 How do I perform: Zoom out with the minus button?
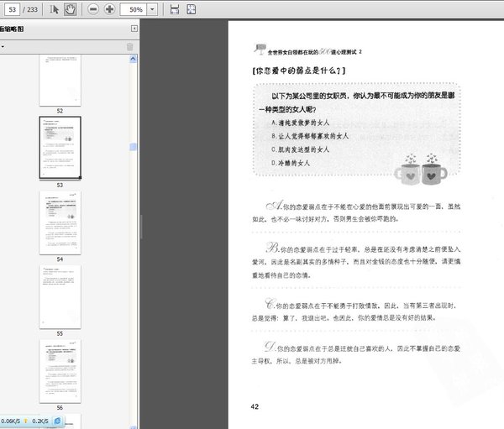click(x=93, y=9)
